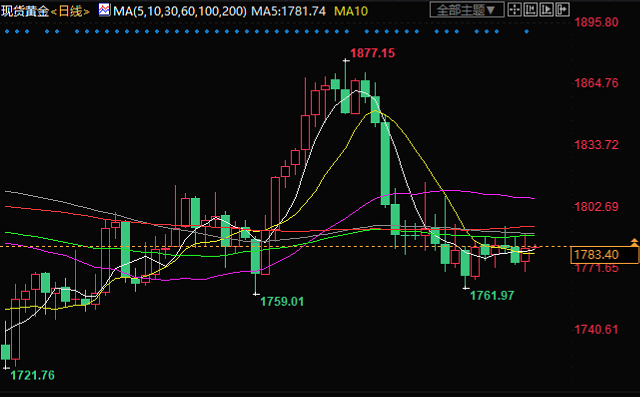
Task: Open the 全部主题 dropdown
Action: coord(467,10)
